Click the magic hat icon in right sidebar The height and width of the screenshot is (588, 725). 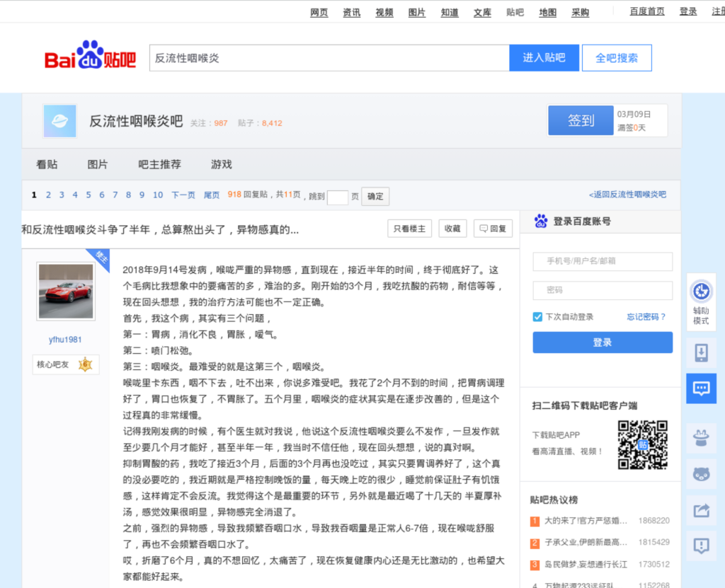(701, 439)
